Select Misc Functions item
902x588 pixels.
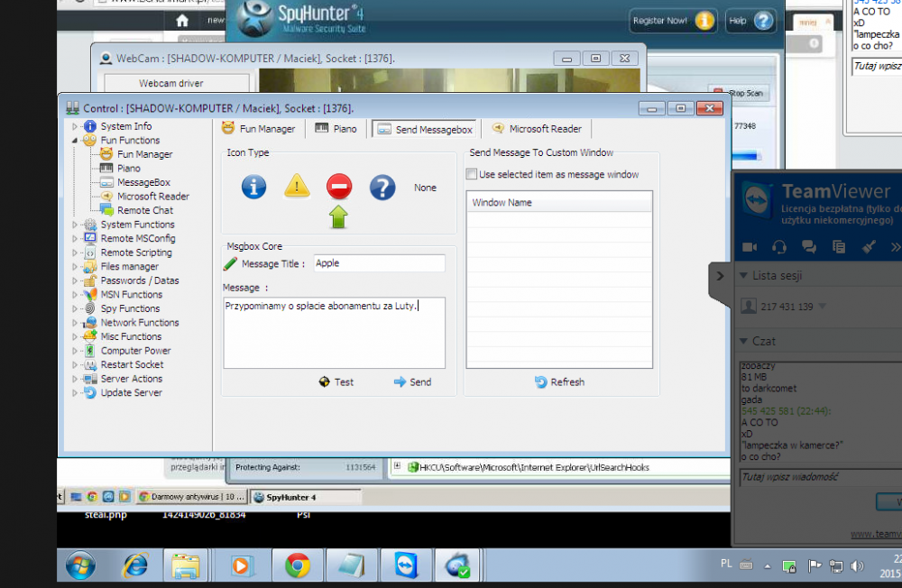(131, 336)
